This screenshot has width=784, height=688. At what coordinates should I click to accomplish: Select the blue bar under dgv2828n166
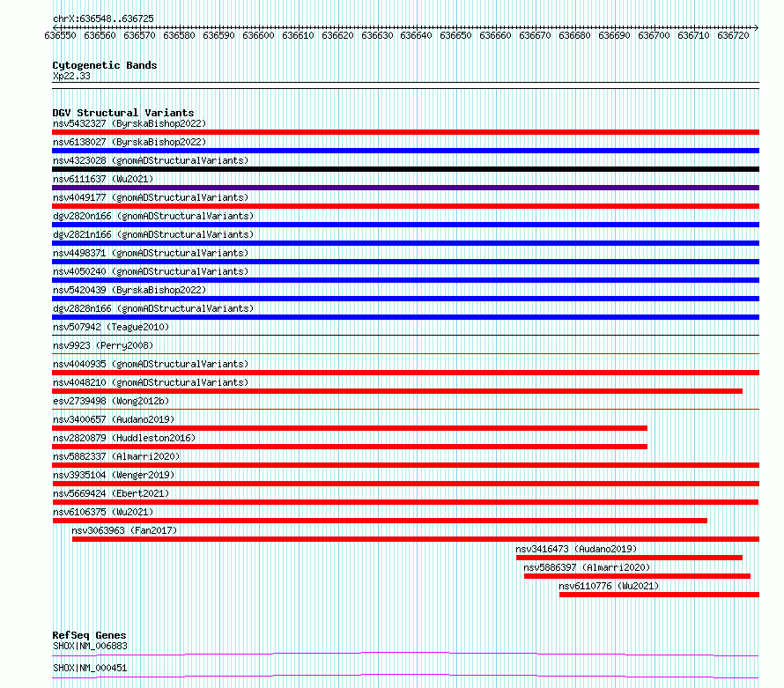click(405, 317)
